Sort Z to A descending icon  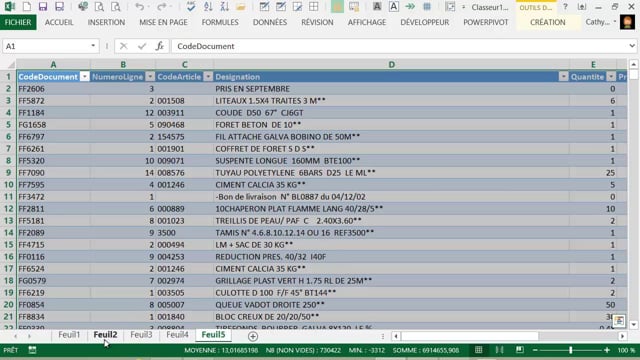(x=224, y=7)
